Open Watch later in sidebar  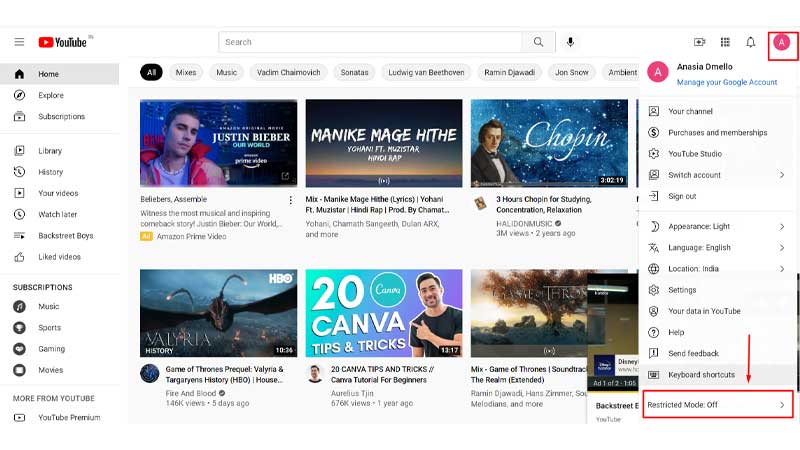coord(60,214)
